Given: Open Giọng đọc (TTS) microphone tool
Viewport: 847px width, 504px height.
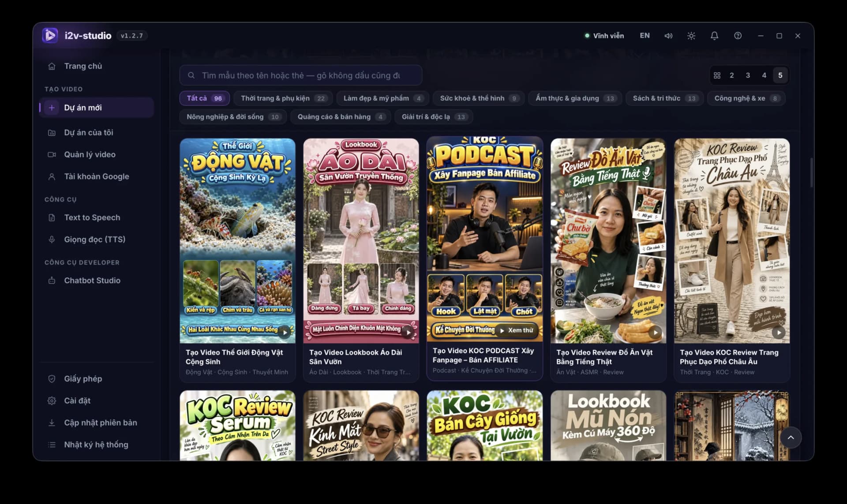Looking at the screenshot, I should [96, 239].
